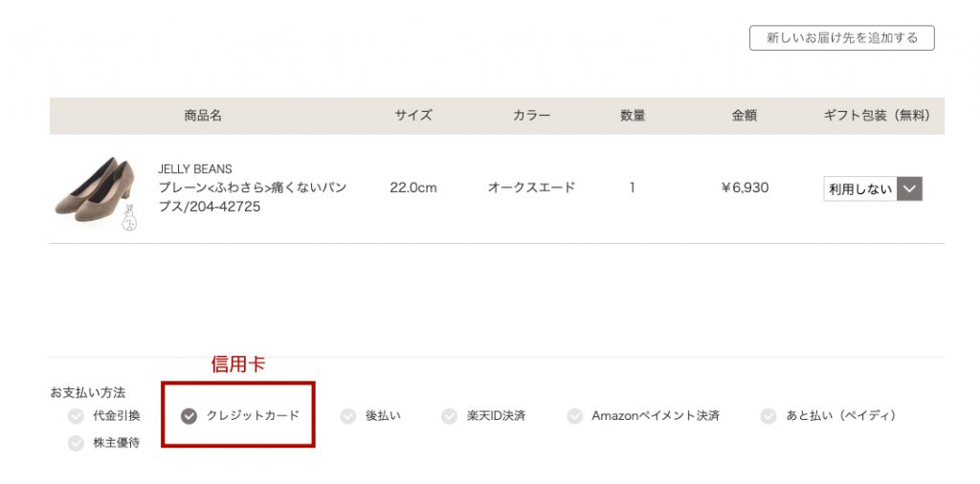Click the 金額 column header
This screenshot has width=980, height=484.
click(x=745, y=116)
